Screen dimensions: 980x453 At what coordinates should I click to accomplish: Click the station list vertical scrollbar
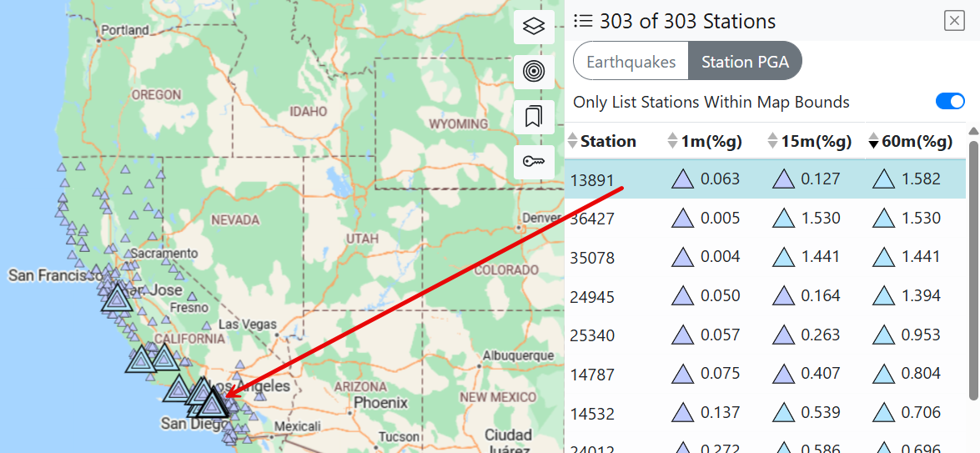pos(973,270)
